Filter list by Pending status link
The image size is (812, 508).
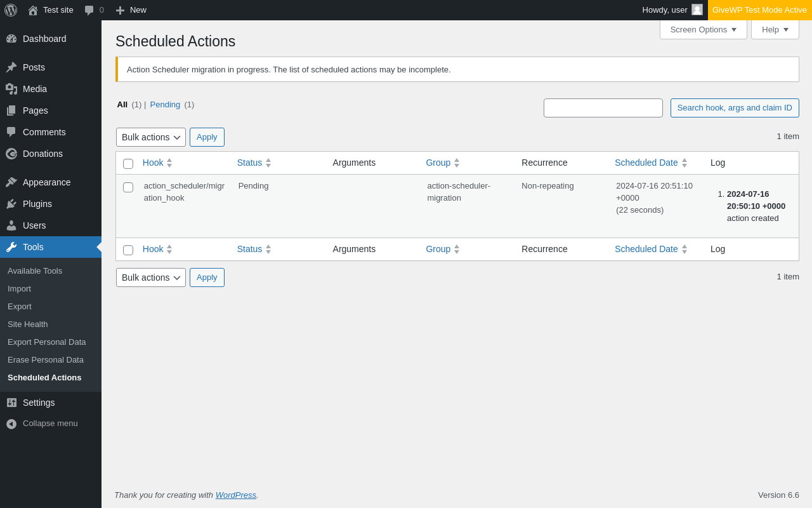click(165, 104)
